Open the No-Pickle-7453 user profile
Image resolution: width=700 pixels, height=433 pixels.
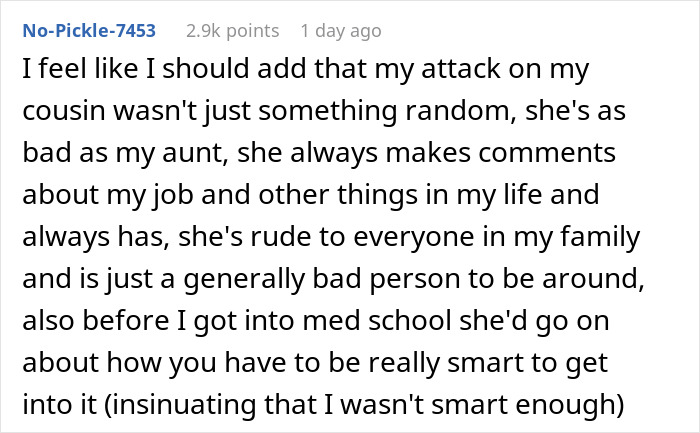[88, 31]
